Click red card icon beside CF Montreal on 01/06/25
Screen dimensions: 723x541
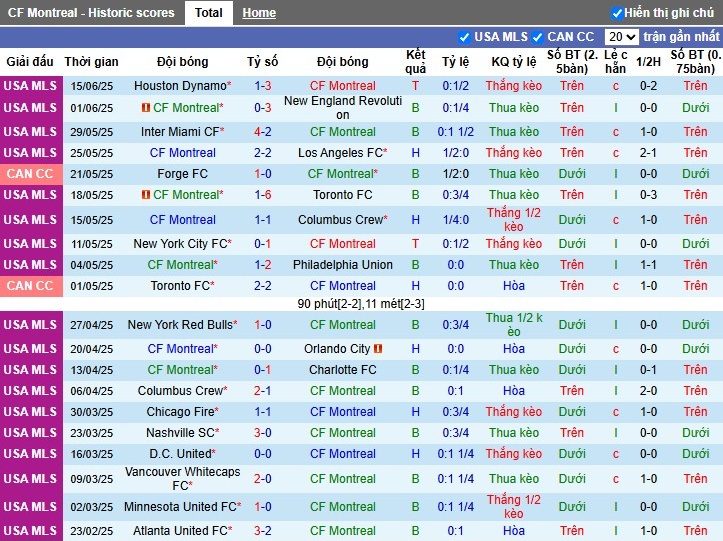point(146,108)
